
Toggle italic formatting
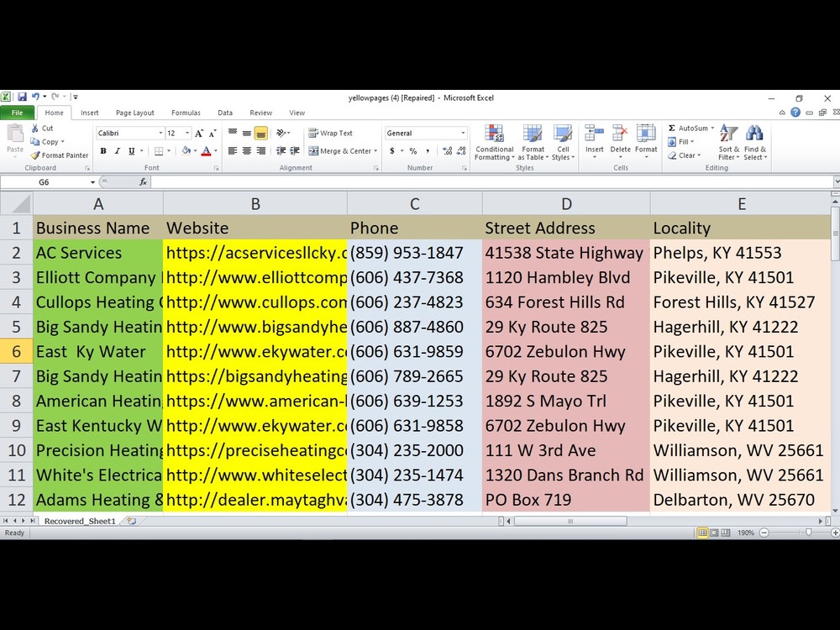[118, 151]
